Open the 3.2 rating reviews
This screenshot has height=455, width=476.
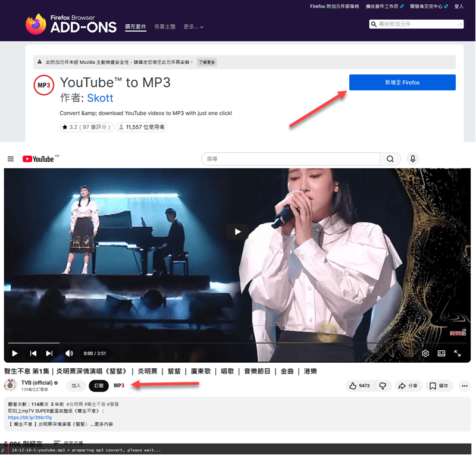[87, 127]
